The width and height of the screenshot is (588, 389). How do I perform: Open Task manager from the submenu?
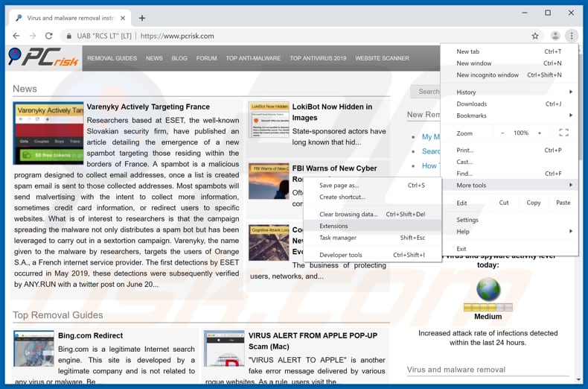click(x=338, y=238)
